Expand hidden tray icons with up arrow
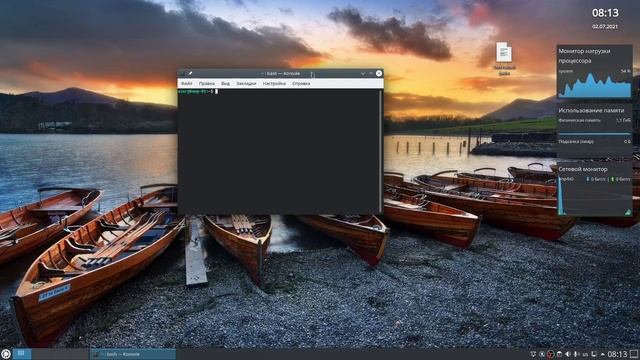640x360 pixels. (602, 354)
